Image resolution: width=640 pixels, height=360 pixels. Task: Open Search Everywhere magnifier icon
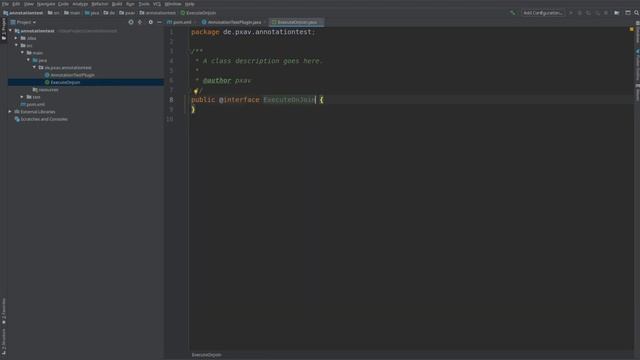(636, 13)
